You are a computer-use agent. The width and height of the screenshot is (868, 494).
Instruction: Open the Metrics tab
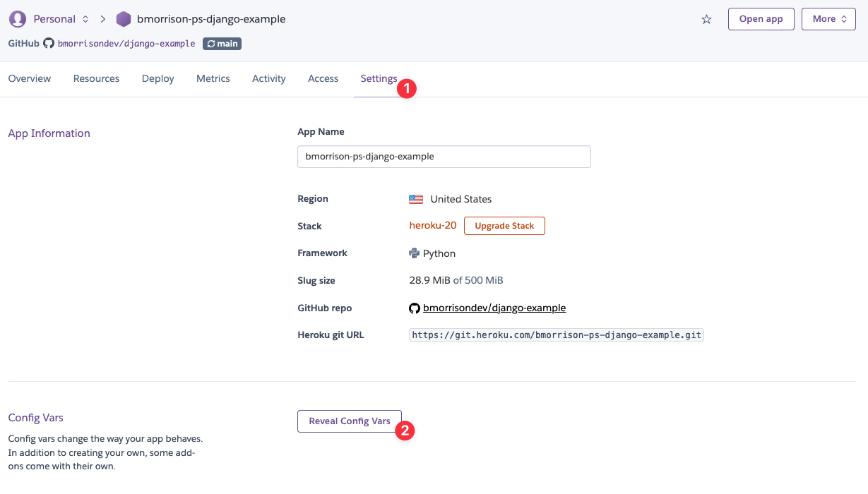[x=213, y=78]
